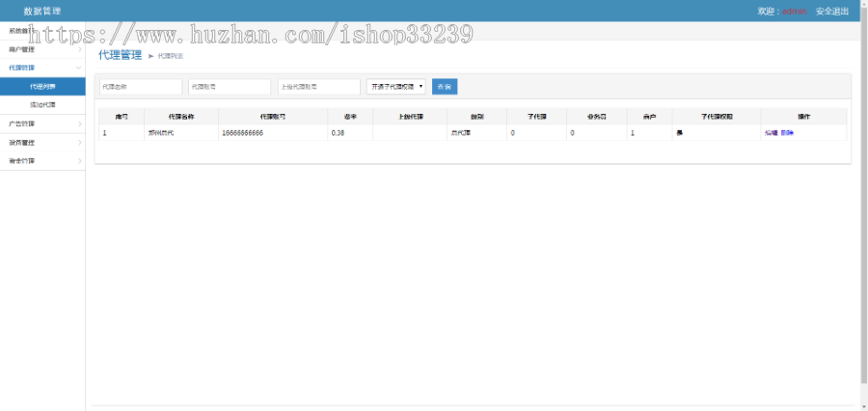
Task: Click the 商户 column header
Action: click(649, 117)
